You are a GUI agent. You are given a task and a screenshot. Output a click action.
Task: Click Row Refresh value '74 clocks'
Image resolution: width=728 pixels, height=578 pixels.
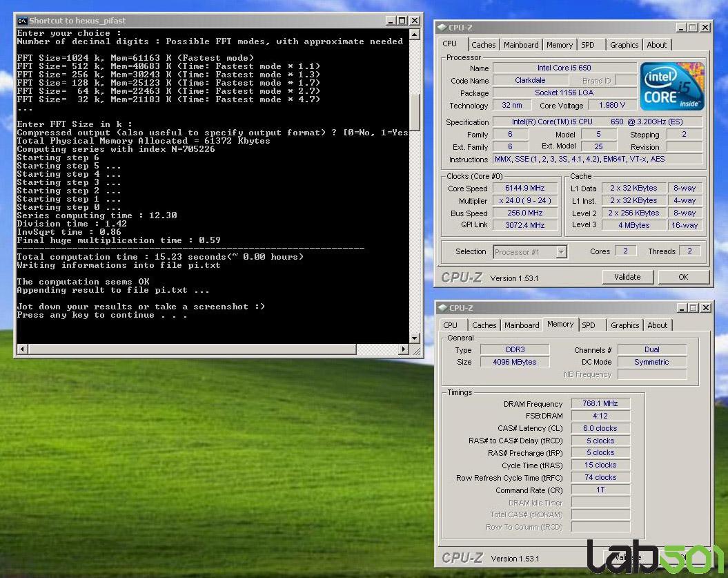click(x=600, y=478)
